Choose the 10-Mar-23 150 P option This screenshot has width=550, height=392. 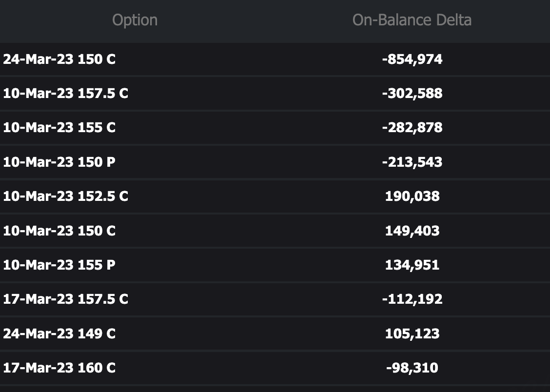coord(59,162)
